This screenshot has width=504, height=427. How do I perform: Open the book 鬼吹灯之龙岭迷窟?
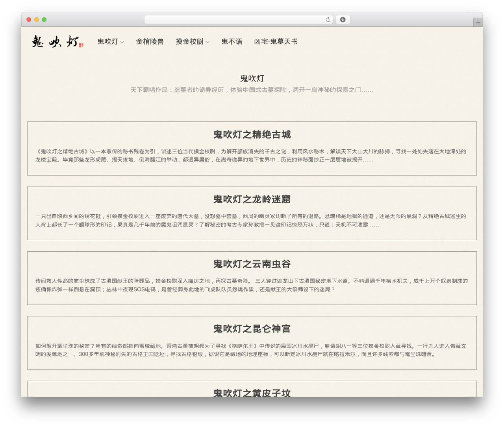click(x=252, y=199)
